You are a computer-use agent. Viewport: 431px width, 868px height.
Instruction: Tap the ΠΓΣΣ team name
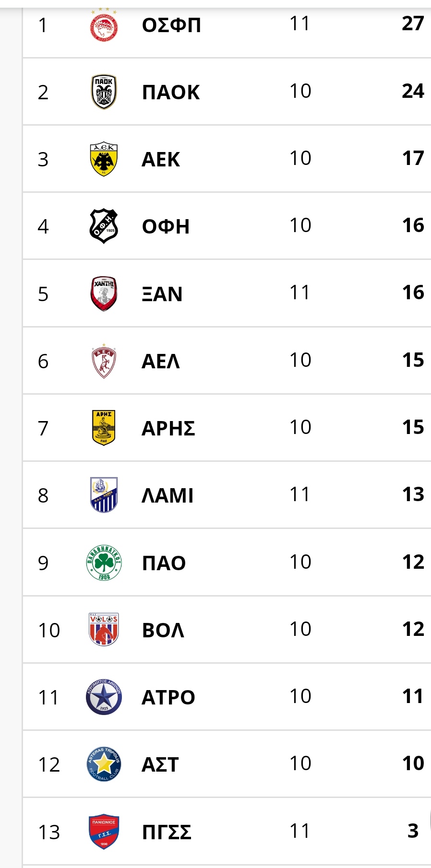[167, 832]
